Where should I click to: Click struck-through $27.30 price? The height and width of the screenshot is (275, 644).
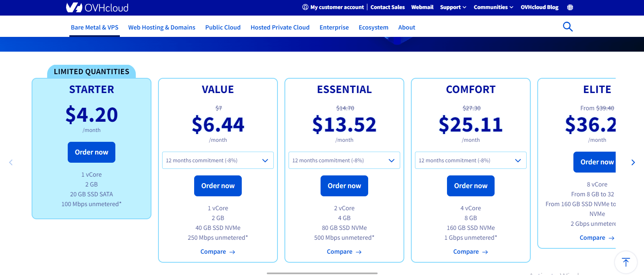[x=472, y=108]
